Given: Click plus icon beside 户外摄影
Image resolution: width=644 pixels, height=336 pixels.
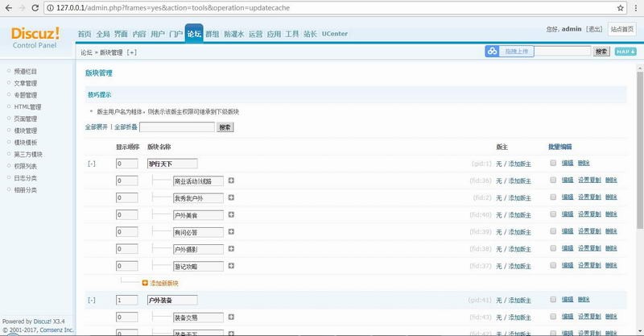Looking at the screenshot, I should tap(231, 249).
